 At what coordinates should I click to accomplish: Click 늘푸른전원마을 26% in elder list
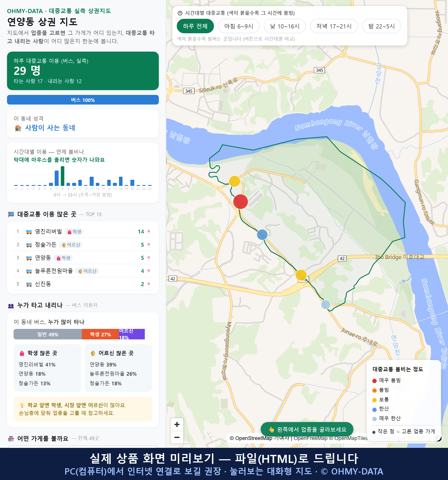113,374
